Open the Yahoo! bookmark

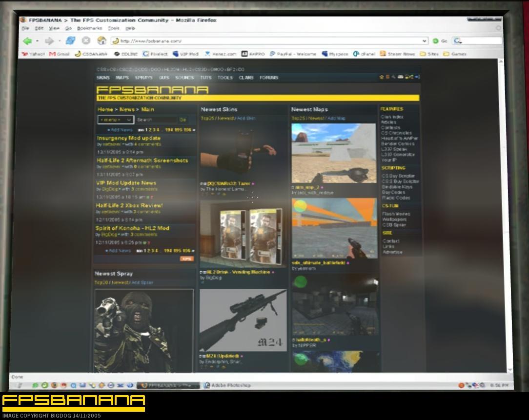click(33, 54)
